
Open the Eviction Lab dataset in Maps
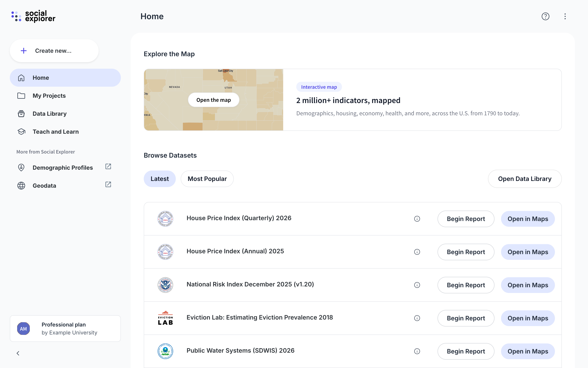[528, 318]
